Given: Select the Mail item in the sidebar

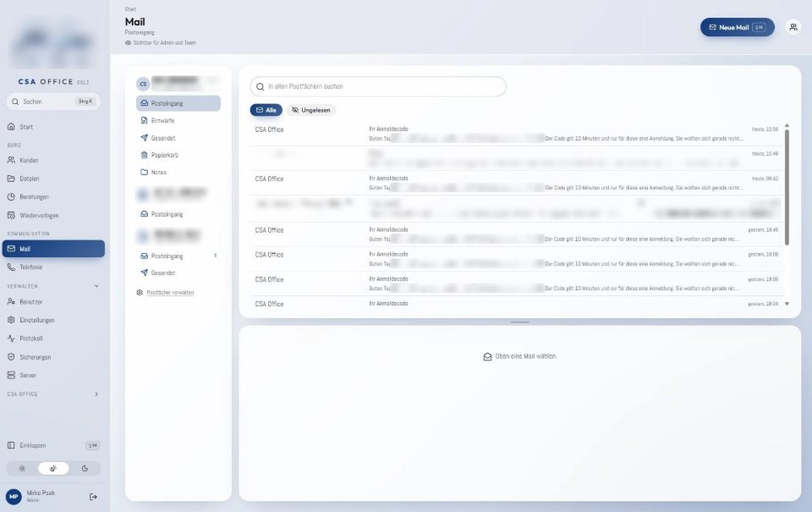Looking at the screenshot, I should (53, 249).
